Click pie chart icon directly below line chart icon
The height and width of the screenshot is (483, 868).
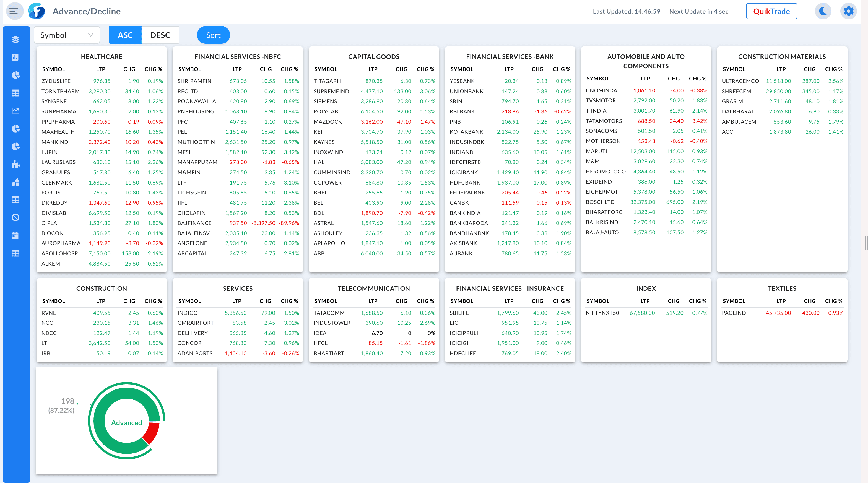click(15, 129)
